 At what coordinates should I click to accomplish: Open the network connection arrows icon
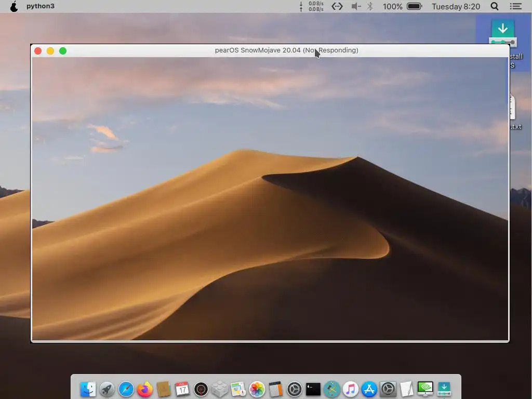pyautogui.click(x=337, y=6)
